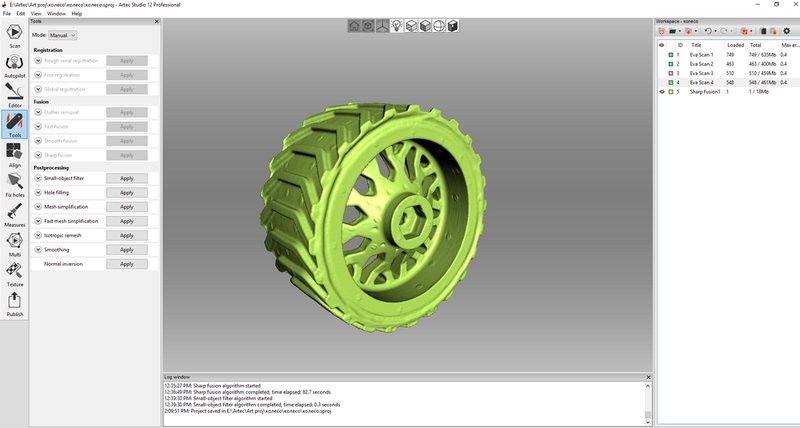The image size is (800, 428).
Task: Open the File menu
Action: tap(7, 14)
